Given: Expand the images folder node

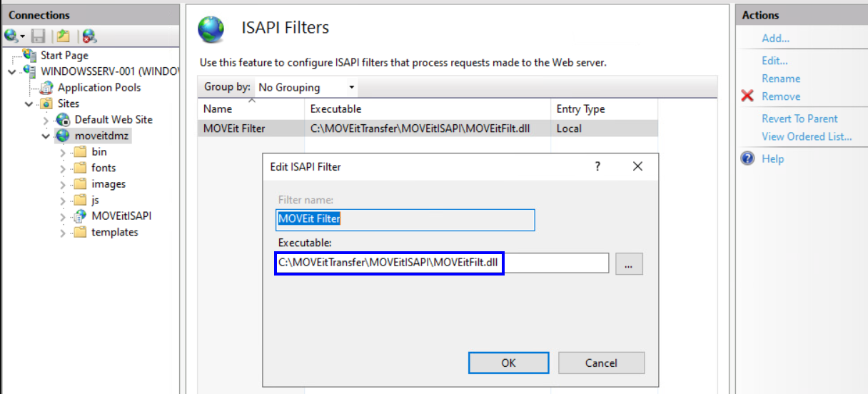Looking at the screenshot, I should click(x=63, y=184).
